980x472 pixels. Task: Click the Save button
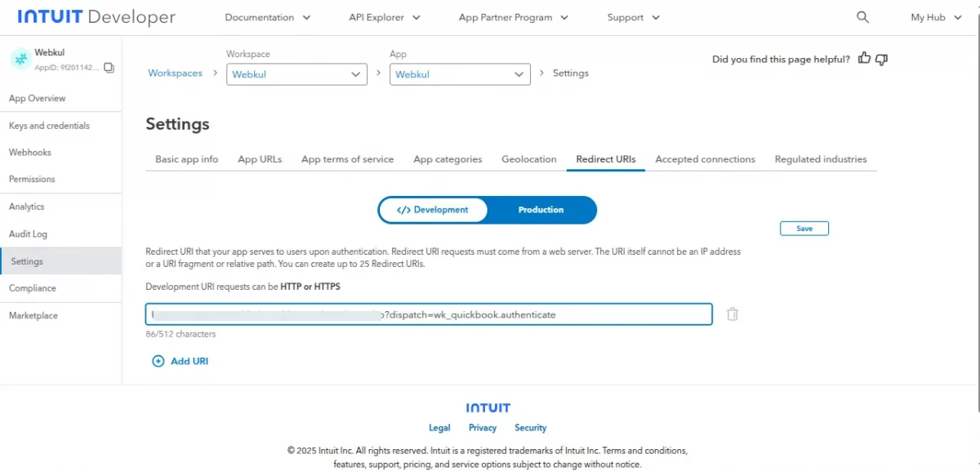(x=804, y=229)
